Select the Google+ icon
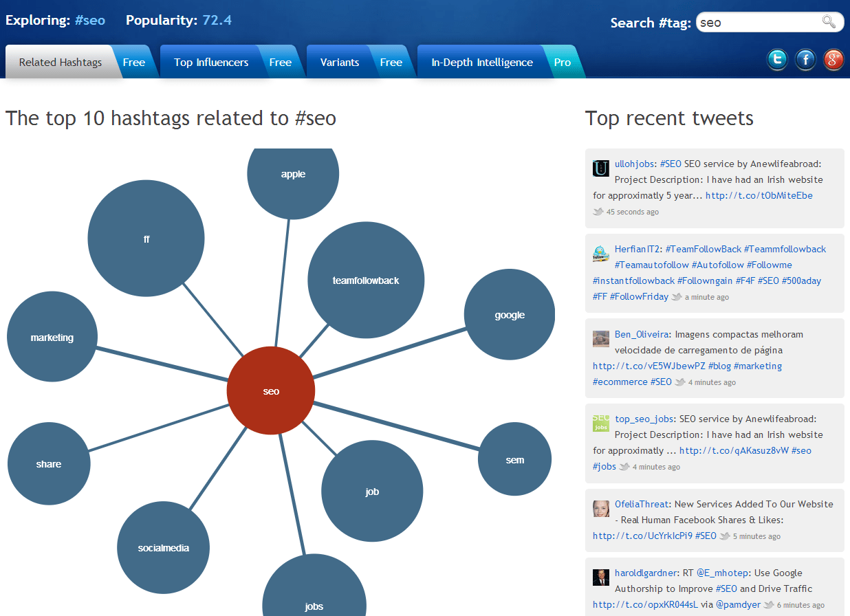This screenshot has width=850, height=616. [833, 60]
